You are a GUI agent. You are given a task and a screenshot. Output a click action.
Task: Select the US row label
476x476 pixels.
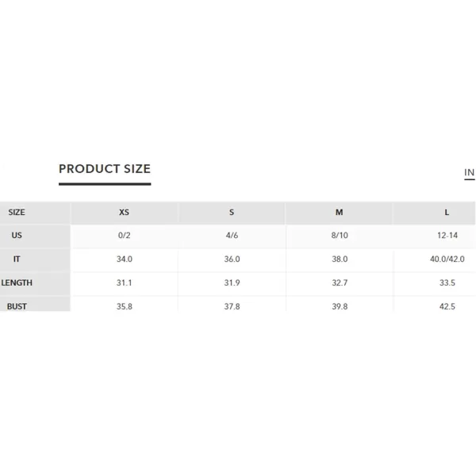[x=17, y=236]
